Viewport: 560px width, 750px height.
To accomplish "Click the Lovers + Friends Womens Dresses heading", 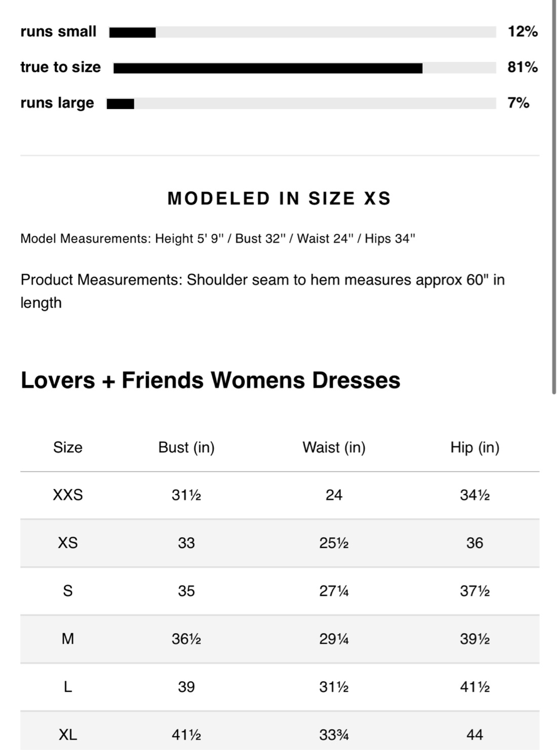I will (x=210, y=380).
